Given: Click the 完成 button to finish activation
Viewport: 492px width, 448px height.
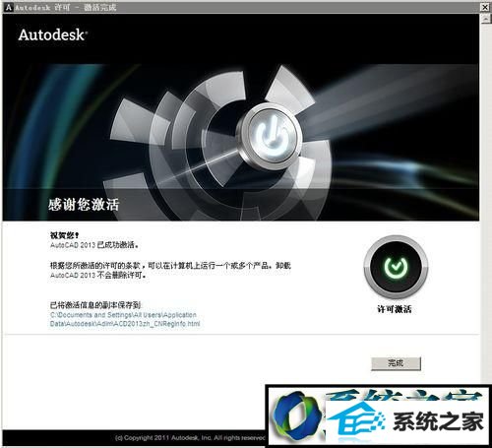Looking at the screenshot, I should click(396, 363).
